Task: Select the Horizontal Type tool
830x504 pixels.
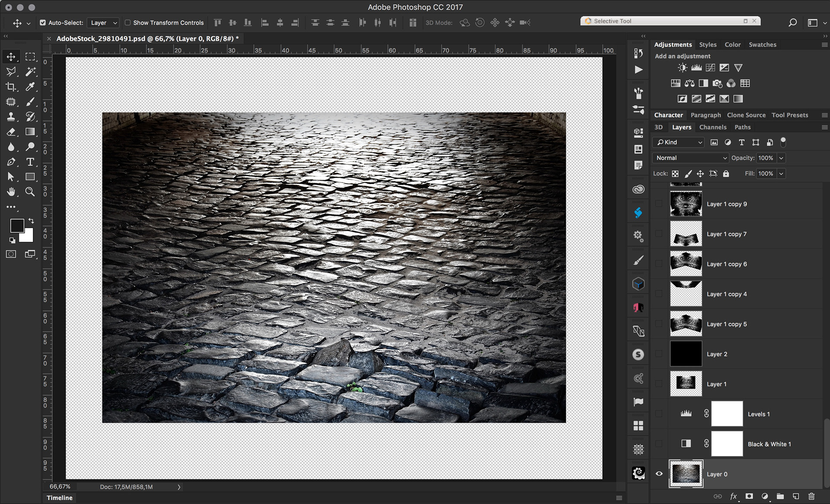Action: (x=30, y=162)
